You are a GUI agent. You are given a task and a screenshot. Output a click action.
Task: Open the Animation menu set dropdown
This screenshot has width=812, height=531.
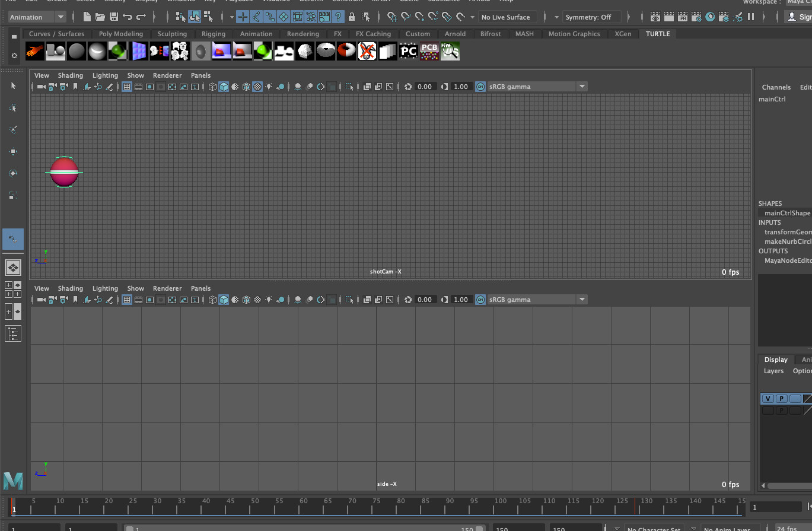click(36, 17)
